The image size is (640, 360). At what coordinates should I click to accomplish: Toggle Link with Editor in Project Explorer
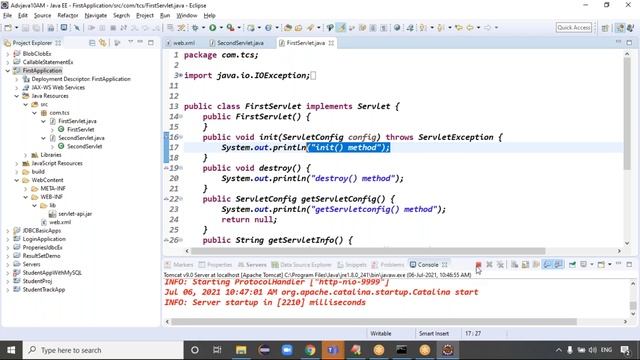pyautogui.click(x=103, y=43)
